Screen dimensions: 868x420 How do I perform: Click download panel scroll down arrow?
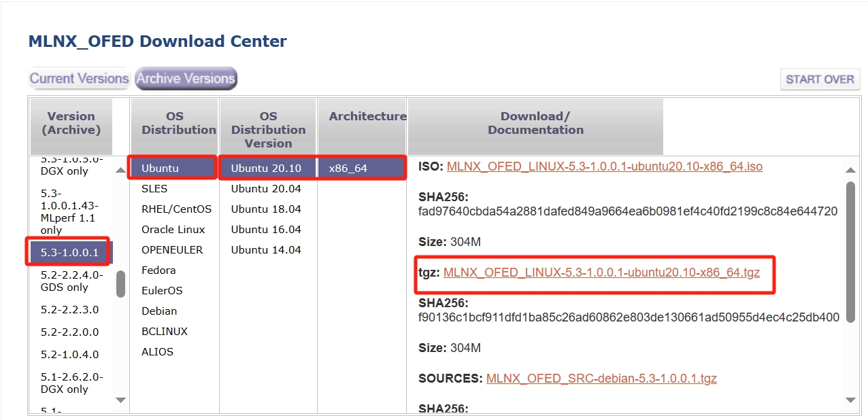(850, 400)
